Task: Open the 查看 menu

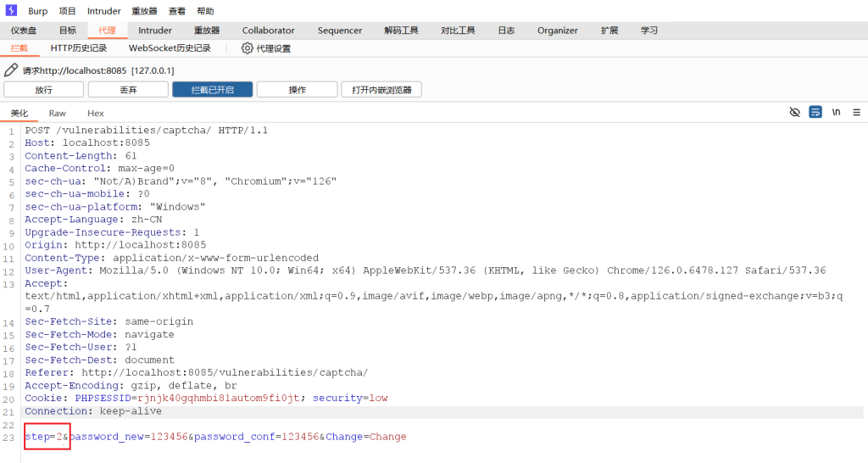Action: click(x=176, y=11)
